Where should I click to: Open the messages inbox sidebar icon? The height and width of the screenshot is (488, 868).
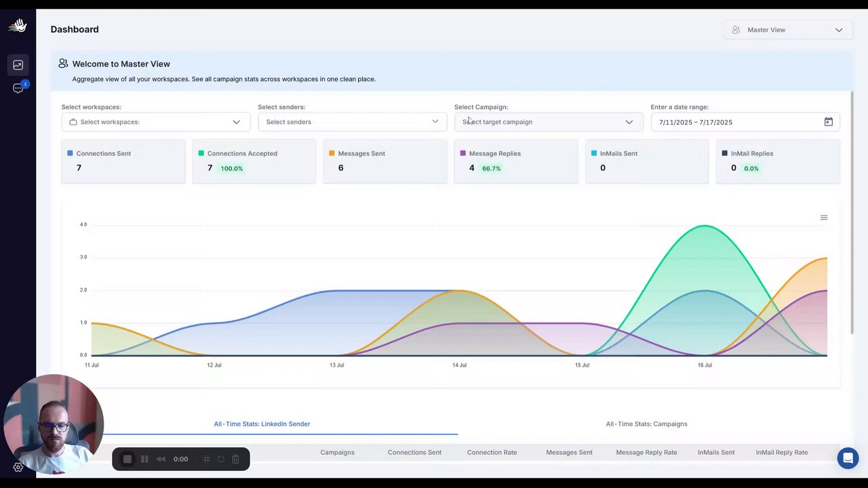(18, 88)
